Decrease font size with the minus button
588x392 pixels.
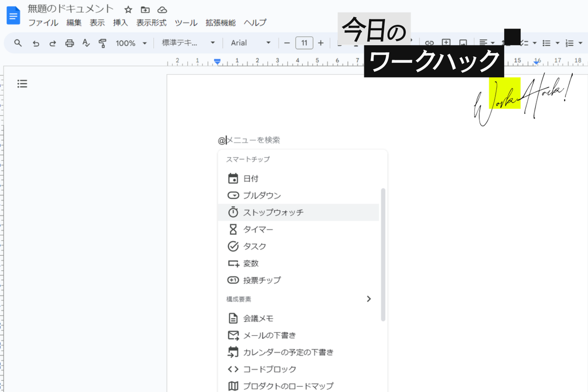(287, 43)
